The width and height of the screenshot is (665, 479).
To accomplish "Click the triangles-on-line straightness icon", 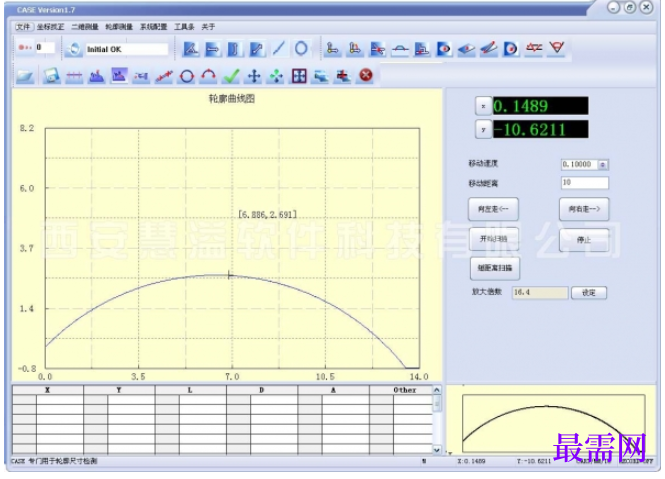I will [x=534, y=48].
